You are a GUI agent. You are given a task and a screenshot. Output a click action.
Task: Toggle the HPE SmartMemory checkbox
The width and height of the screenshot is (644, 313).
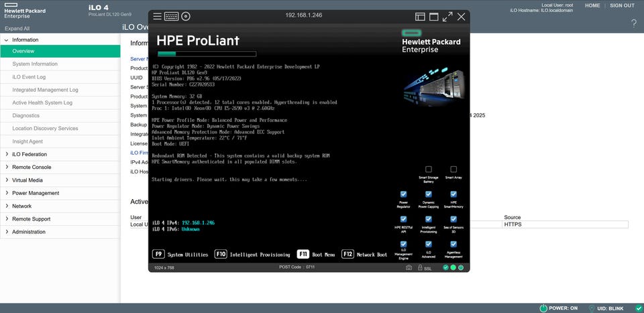point(453,194)
